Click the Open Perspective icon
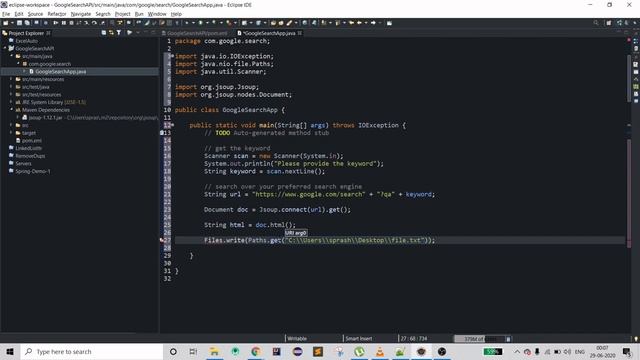640x360 pixels. 609,23
